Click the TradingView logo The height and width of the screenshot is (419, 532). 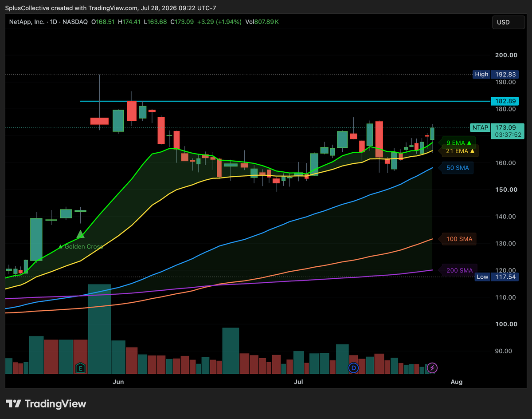(46, 403)
